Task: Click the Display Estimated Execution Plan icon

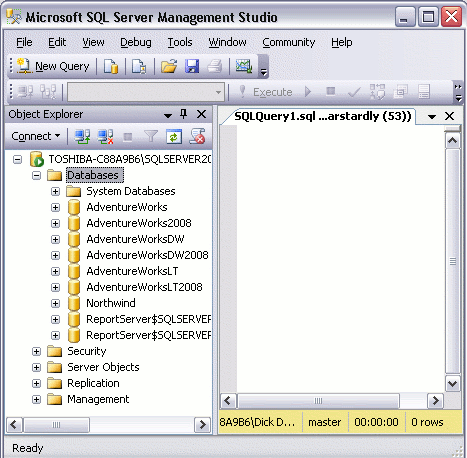Action: 378,91
